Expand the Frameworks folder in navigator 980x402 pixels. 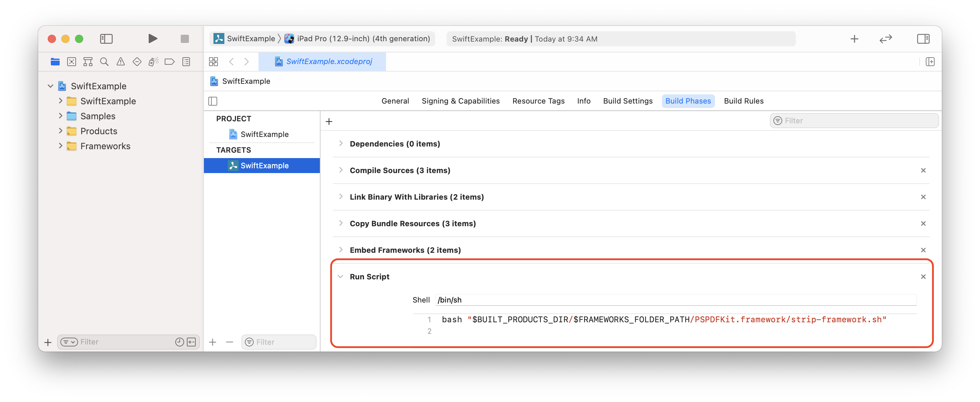coord(60,146)
